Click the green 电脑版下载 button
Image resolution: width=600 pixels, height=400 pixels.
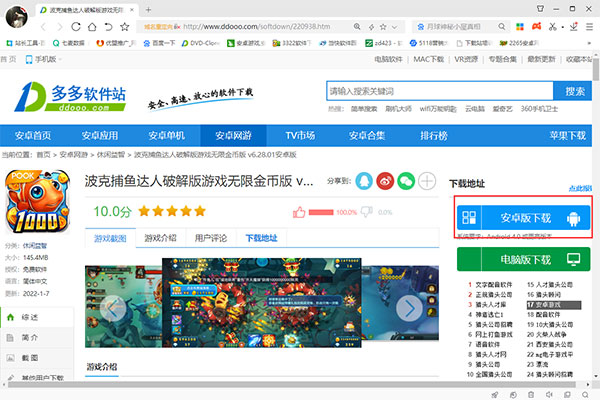[x=523, y=260]
